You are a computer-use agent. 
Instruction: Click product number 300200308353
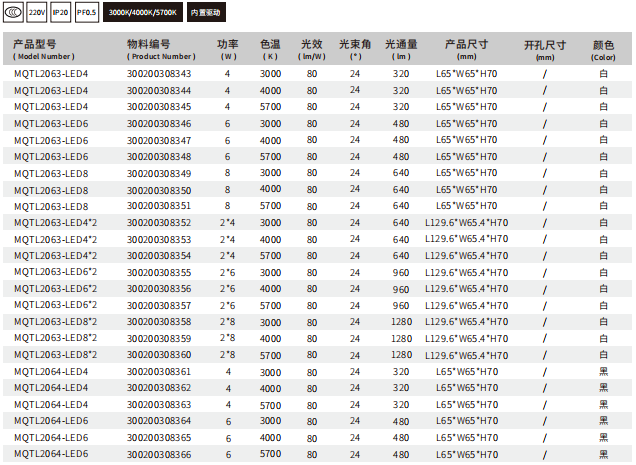(x=159, y=240)
